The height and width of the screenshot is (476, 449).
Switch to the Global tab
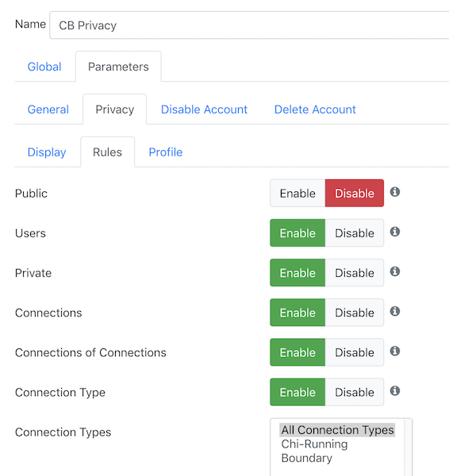(x=44, y=67)
